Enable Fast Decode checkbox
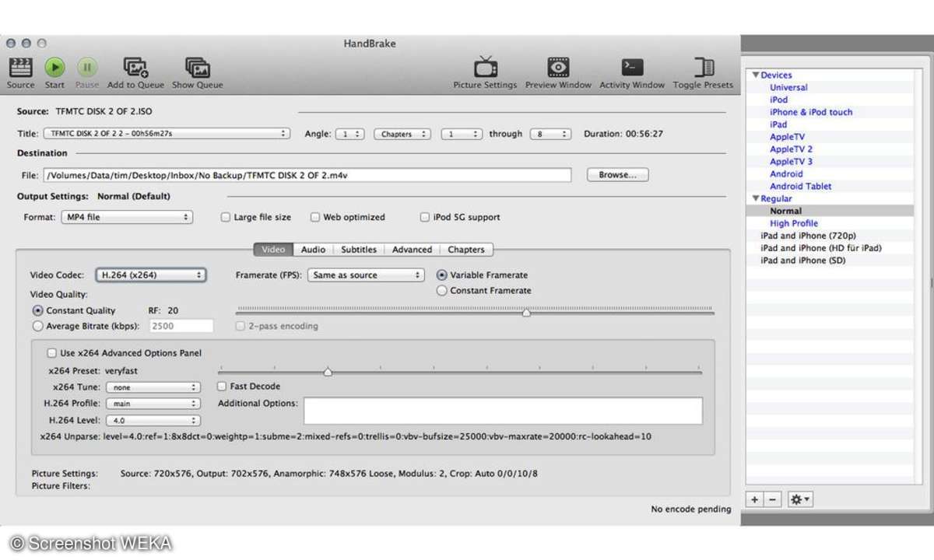 (x=222, y=387)
